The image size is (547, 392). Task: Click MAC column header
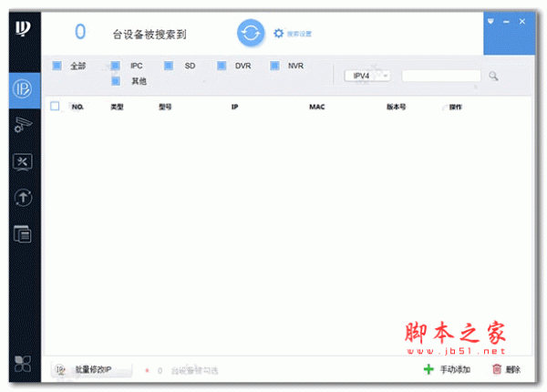(316, 107)
